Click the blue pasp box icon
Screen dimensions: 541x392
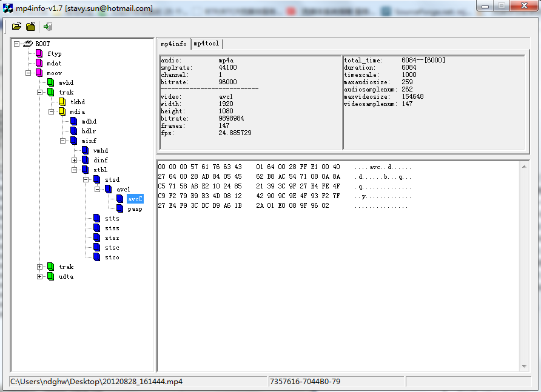(119, 208)
